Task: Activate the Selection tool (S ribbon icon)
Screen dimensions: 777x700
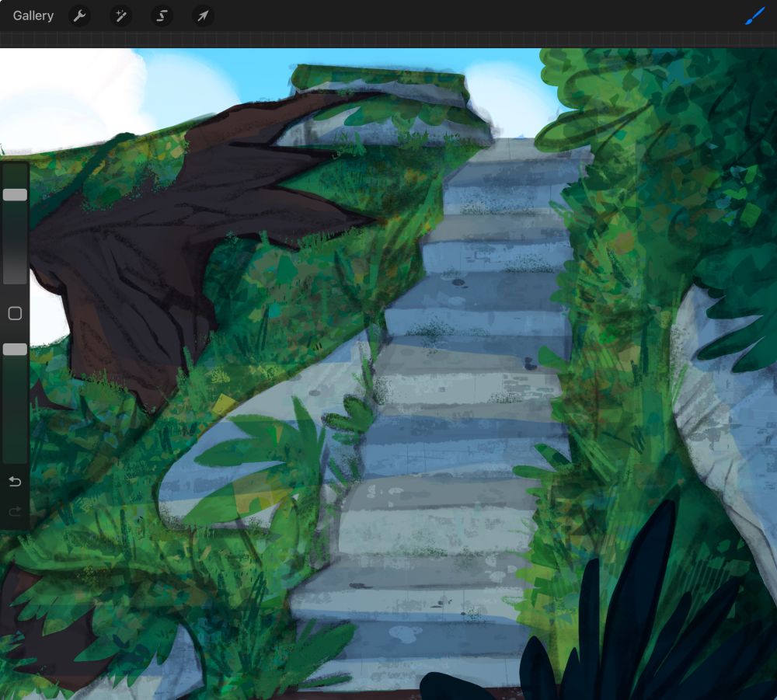Action: click(162, 16)
